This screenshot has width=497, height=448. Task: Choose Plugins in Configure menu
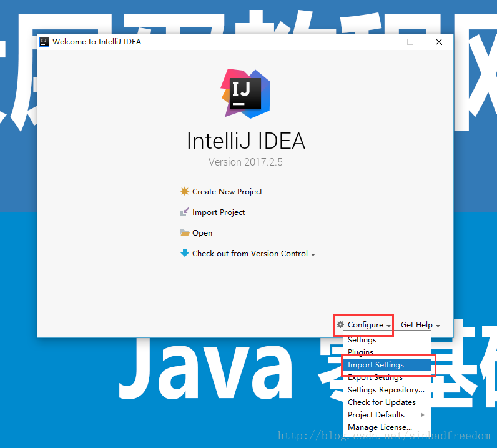click(x=387, y=352)
